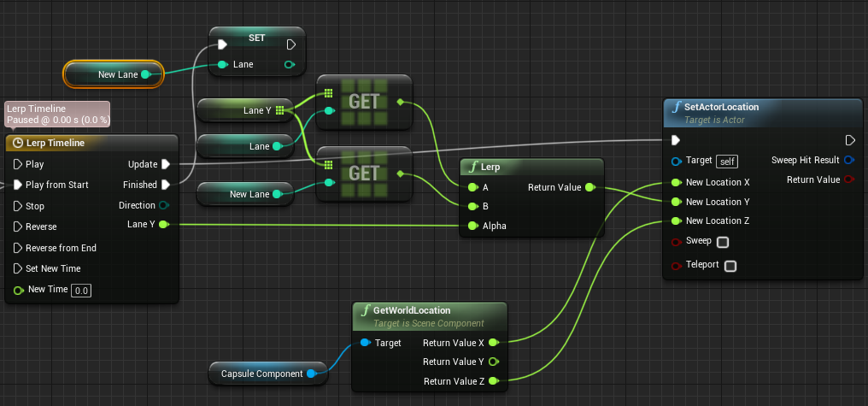Image resolution: width=868 pixels, height=406 pixels.
Task: Click the Play from Start input pin
Action: point(19,185)
